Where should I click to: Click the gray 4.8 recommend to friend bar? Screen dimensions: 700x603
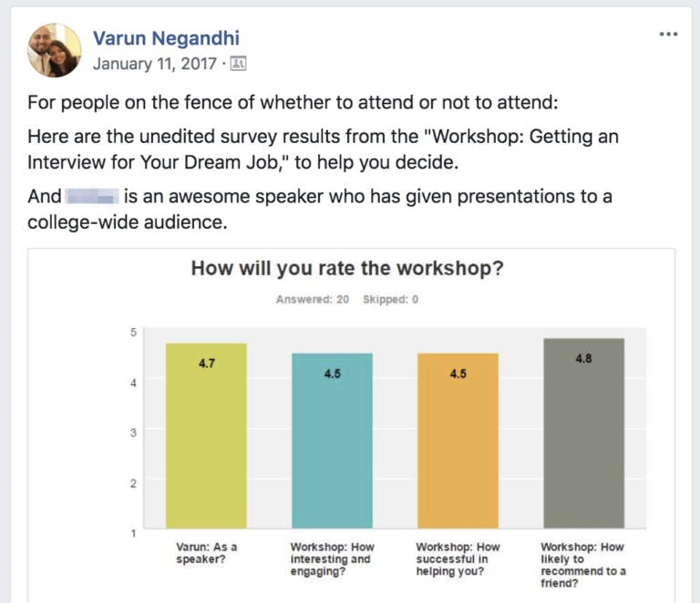point(584,433)
